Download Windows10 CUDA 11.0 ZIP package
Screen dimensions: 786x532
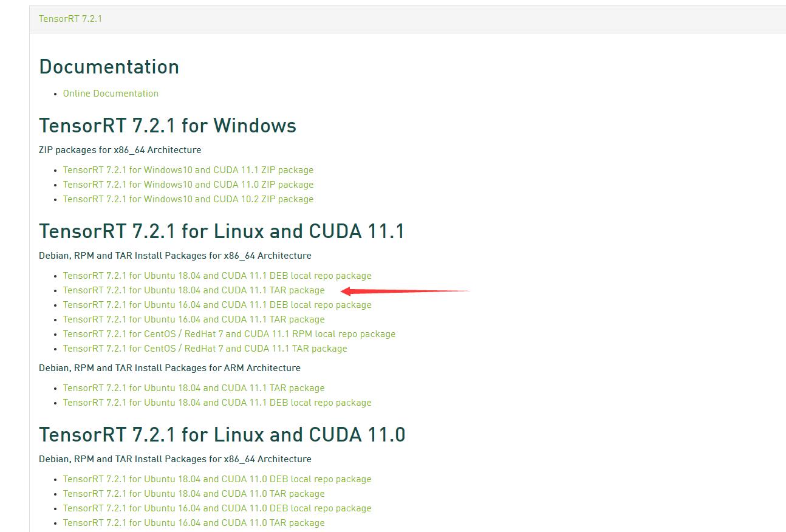click(x=188, y=185)
